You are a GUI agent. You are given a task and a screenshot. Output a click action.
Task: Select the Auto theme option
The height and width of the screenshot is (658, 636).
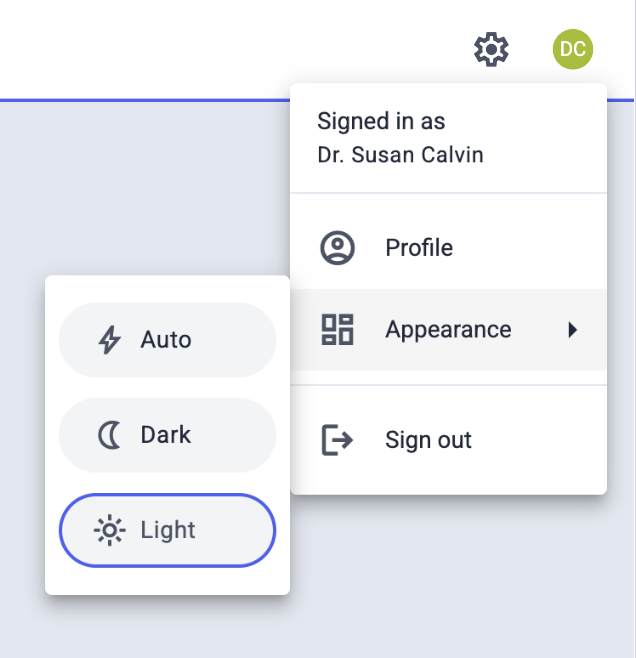click(x=167, y=340)
